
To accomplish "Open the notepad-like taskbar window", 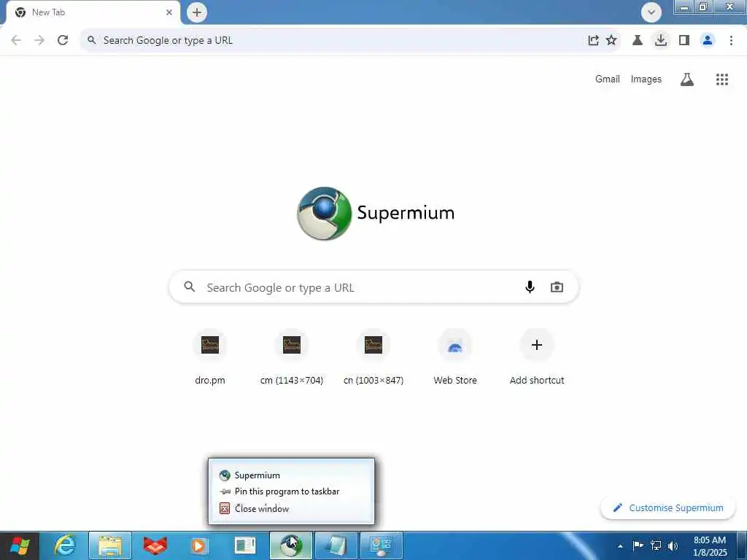I will point(336,545).
